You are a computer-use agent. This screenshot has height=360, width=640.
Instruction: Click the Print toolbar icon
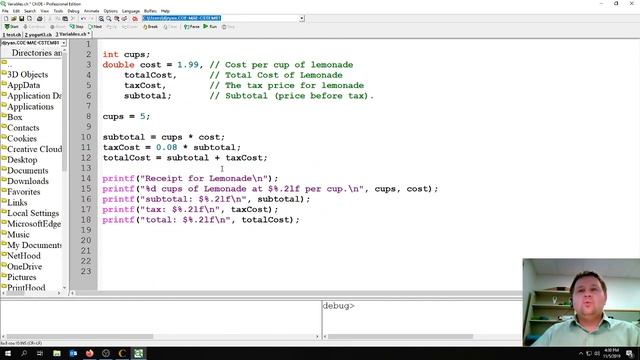point(40,19)
